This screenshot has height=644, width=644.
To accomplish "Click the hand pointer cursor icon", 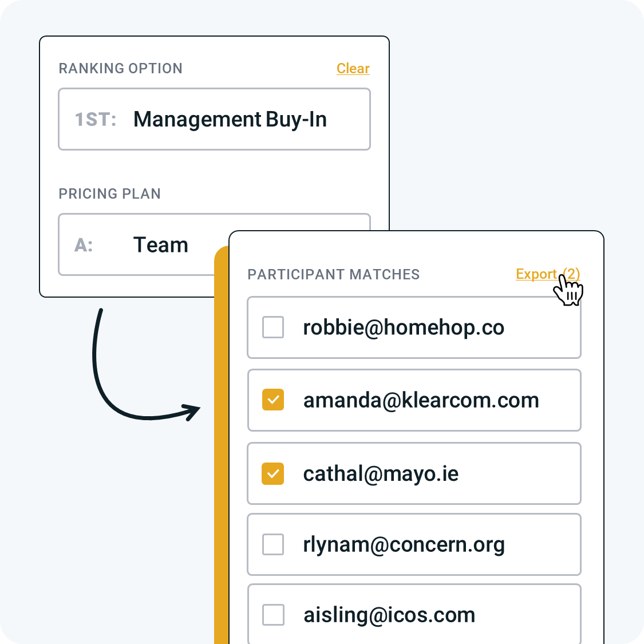I will pyautogui.click(x=568, y=290).
